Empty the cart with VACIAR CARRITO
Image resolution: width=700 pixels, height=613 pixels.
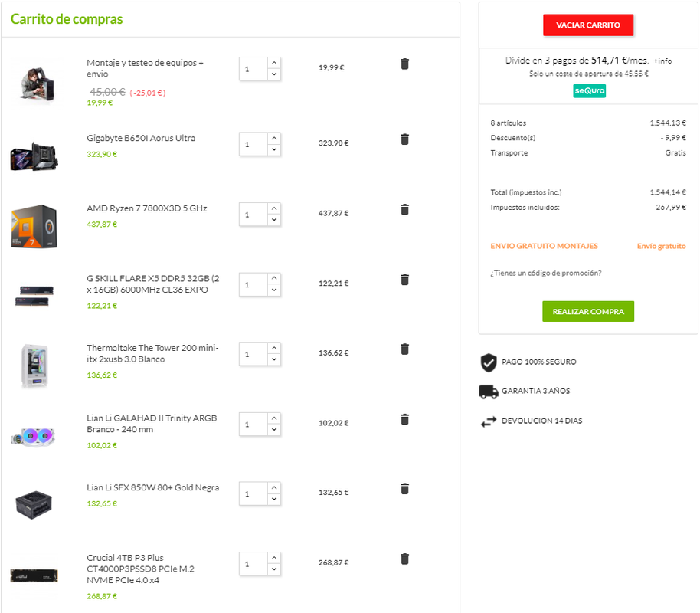coord(588,25)
